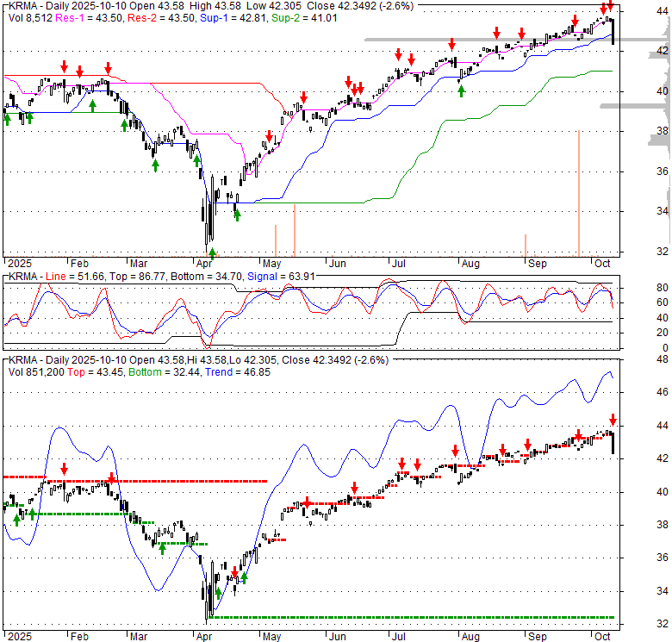Click the Sep label on bottom chart axis
Image resolution: width=672 pixels, height=642 pixels.
tap(538, 634)
